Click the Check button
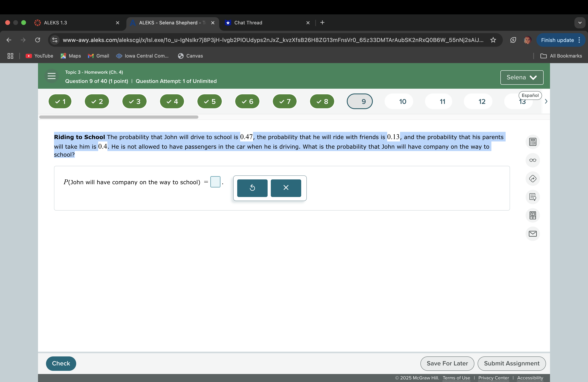The image size is (588, 382). click(x=61, y=363)
